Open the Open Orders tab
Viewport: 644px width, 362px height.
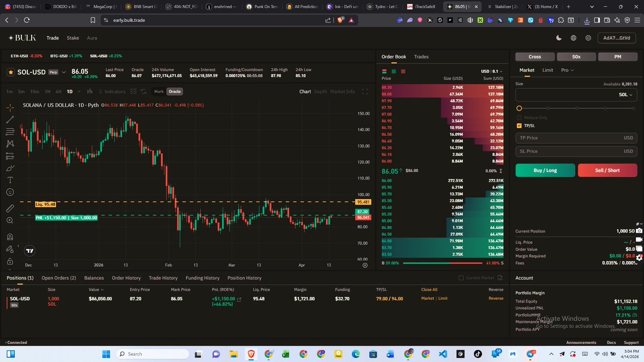click(x=58, y=278)
